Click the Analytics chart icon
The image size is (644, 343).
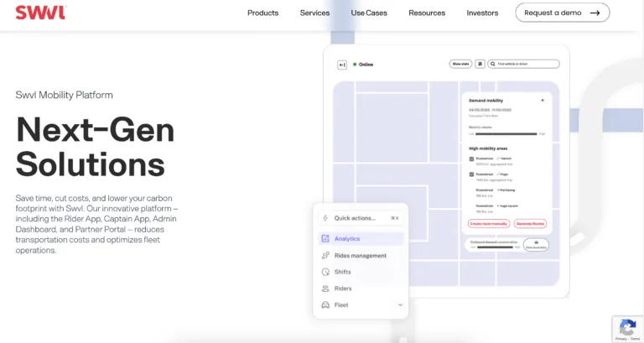pos(325,239)
